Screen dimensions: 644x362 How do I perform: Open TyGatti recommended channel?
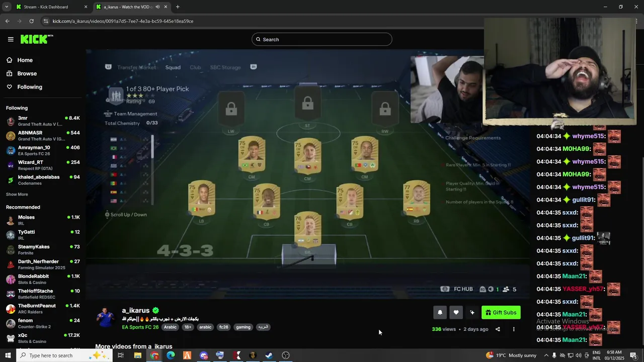(x=42, y=235)
